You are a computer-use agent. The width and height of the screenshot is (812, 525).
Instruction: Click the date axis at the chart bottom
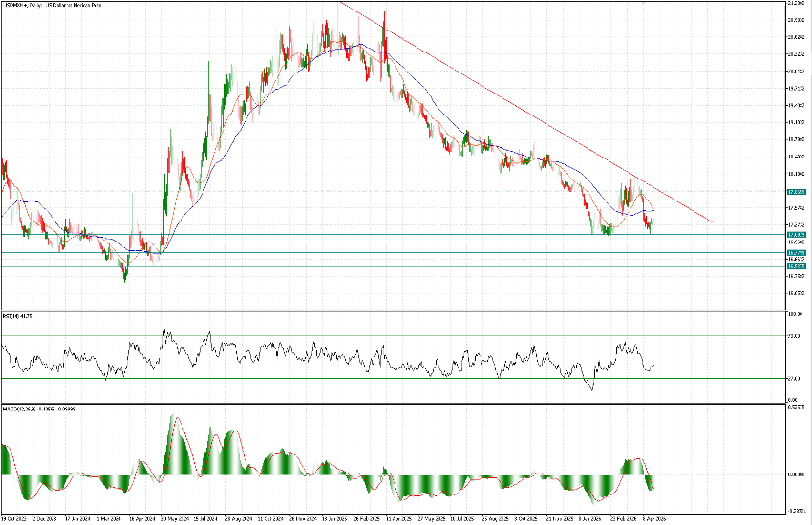click(x=382, y=518)
